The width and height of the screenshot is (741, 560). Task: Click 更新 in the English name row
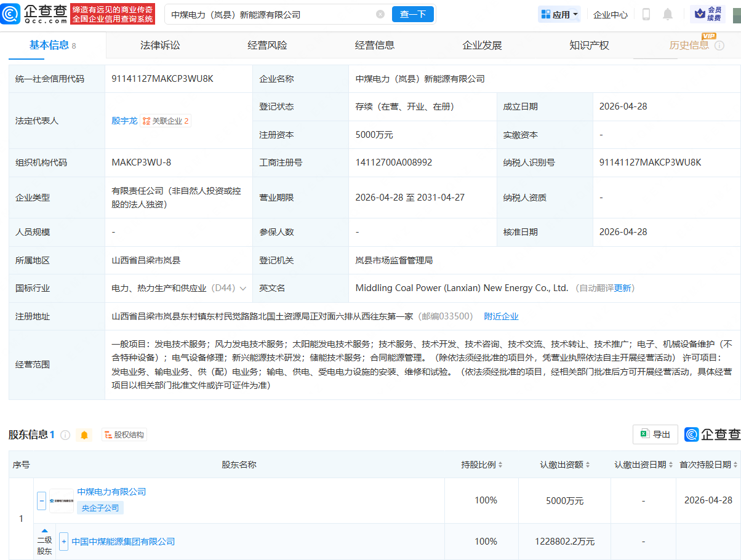pos(622,288)
